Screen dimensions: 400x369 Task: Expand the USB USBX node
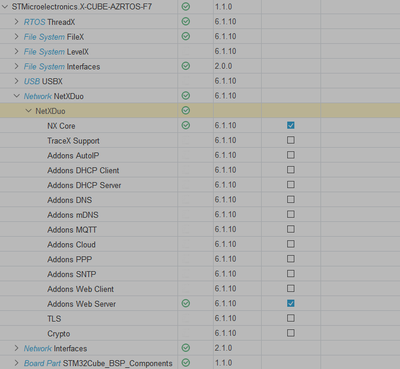pyautogui.click(x=16, y=81)
